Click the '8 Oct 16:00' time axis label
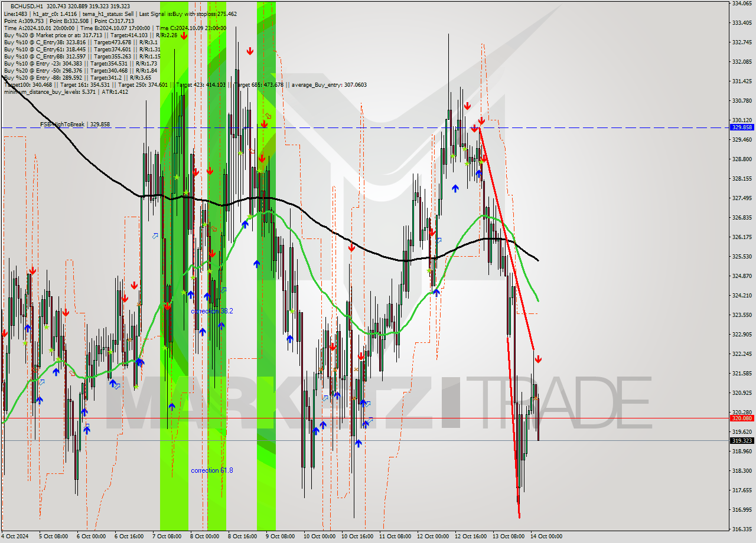Image resolution: width=756 pixels, height=543 pixels. [x=242, y=537]
